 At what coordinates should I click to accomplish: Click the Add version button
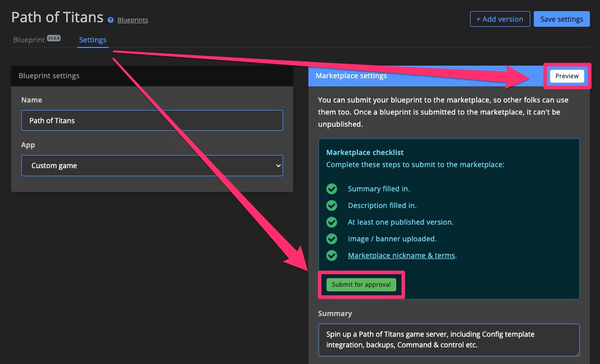tap(500, 19)
